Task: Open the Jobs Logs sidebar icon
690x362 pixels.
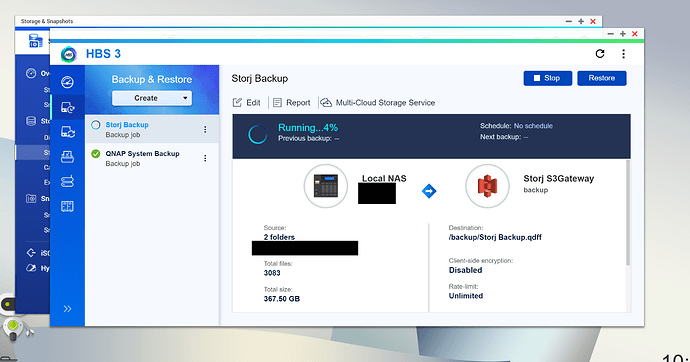Action: pos(67,206)
